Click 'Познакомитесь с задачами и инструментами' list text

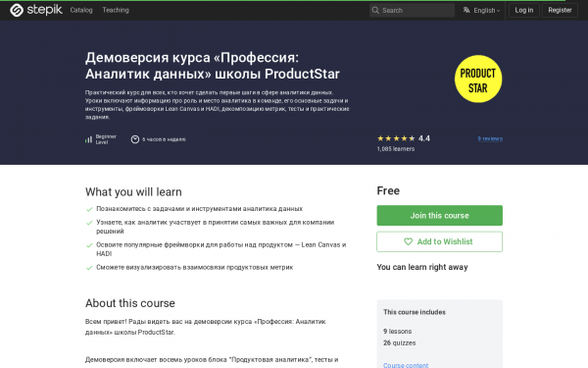pos(200,209)
